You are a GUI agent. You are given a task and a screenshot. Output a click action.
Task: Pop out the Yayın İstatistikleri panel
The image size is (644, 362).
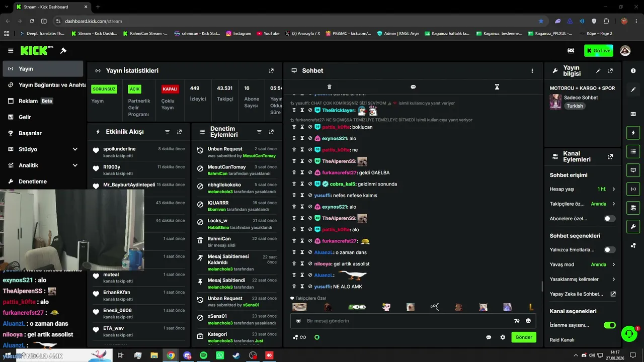click(x=271, y=71)
